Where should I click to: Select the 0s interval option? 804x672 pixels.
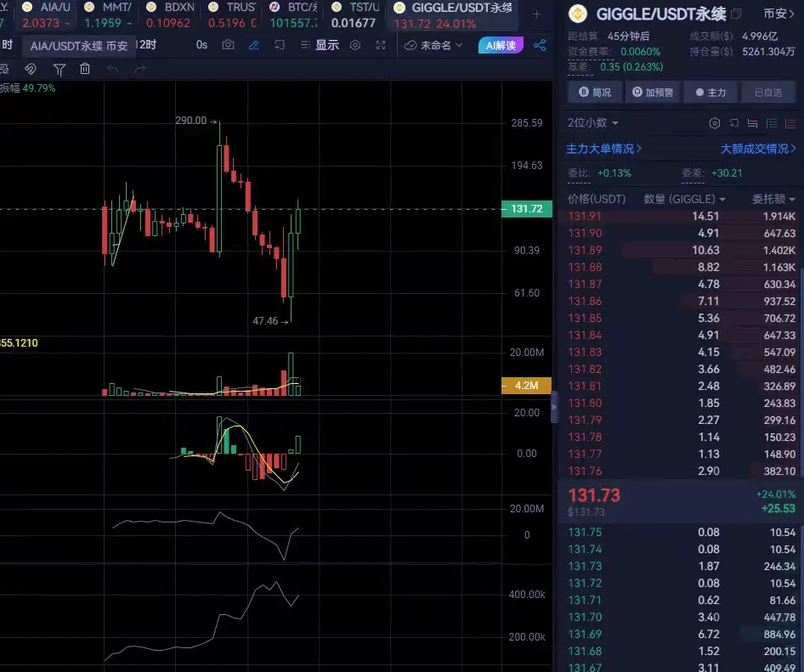201,45
